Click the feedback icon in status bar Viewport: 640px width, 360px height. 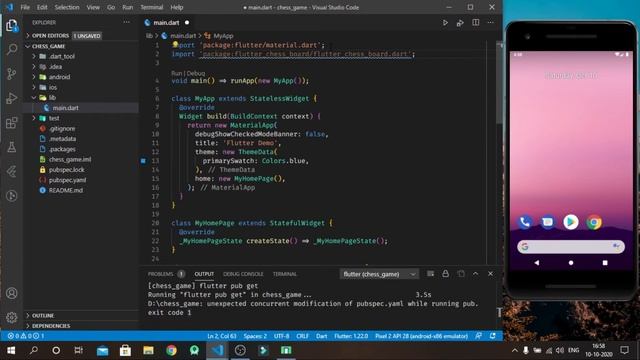click(478, 336)
